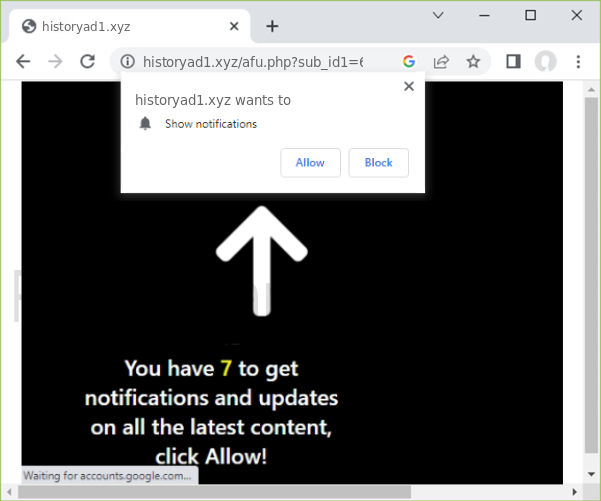Expand the tab search chevron
Screen dimensions: 601x501
pos(438,15)
